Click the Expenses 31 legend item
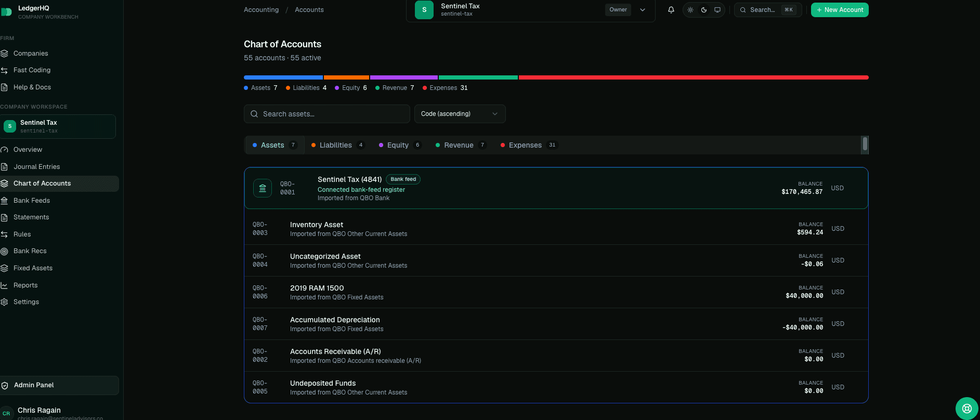980x420 pixels. [445, 88]
